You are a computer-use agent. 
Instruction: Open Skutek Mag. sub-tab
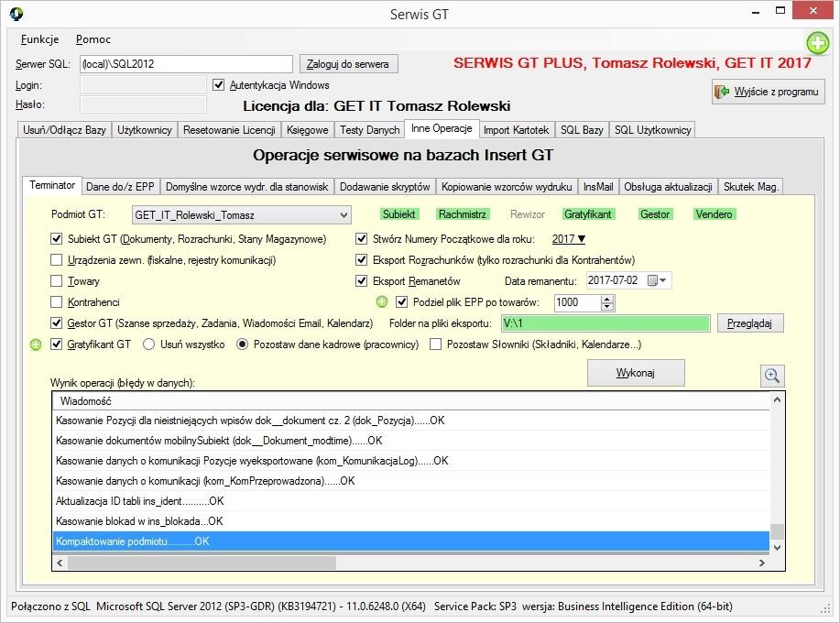click(750, 186)
